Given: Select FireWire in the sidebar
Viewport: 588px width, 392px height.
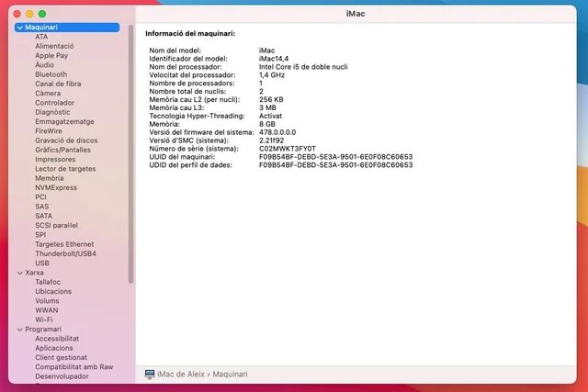Looking at the screenshot, I should click(49, 130).
